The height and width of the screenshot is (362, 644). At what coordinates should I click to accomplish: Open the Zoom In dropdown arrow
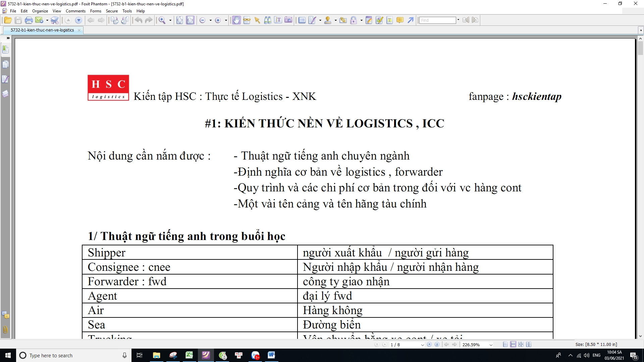pyautogui.click(x=226, y=20)
